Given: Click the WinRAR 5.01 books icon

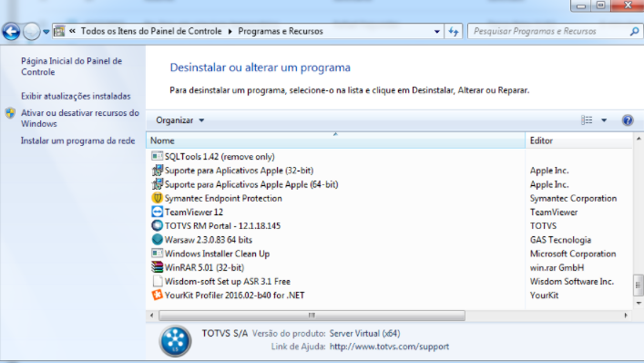Looking at the screenshot, I should coord(157,267).
